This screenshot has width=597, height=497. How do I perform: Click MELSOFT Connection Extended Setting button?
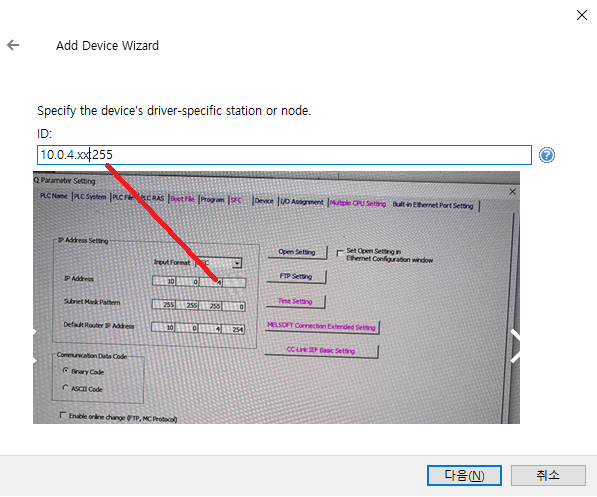[x=322, y=326]
